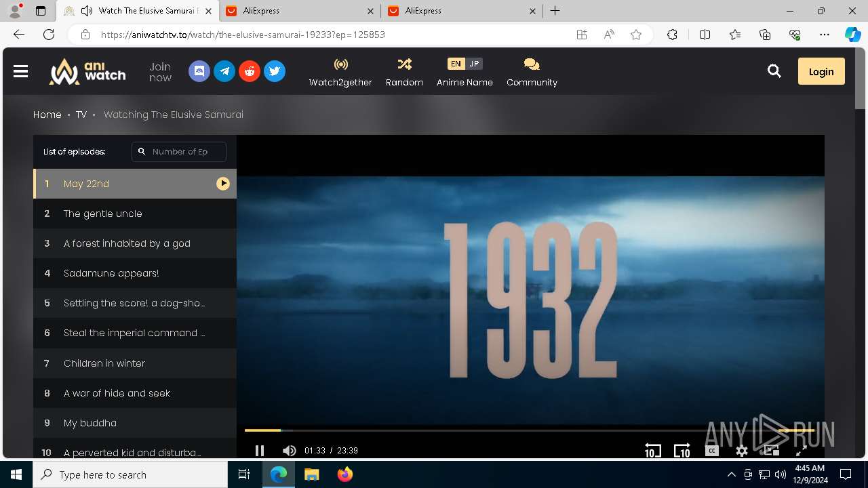
Task: Click the taskbar search box
Action: click(x=130, y=474)
